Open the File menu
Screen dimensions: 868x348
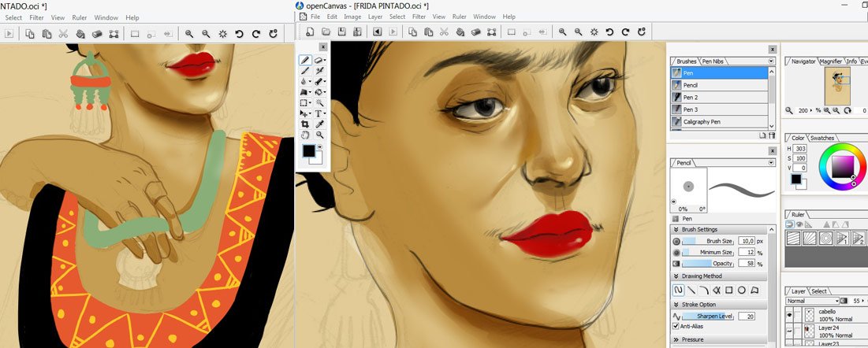[x=315, y=17]
